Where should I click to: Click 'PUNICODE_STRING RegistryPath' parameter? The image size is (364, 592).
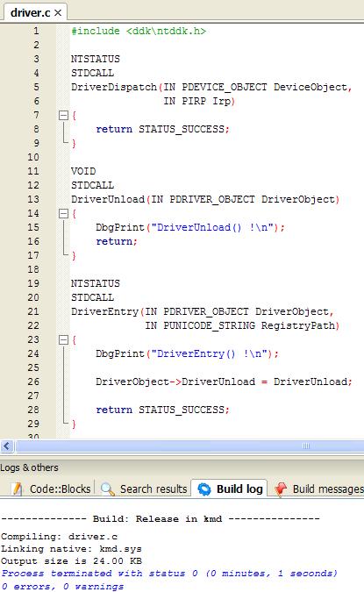tap(249, 325)
